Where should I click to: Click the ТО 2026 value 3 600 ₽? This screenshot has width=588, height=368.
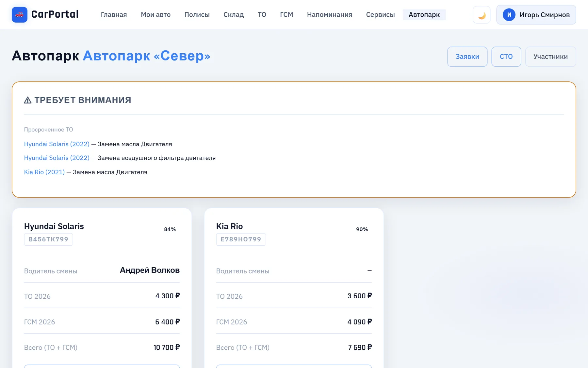click(x=360, y=296)
